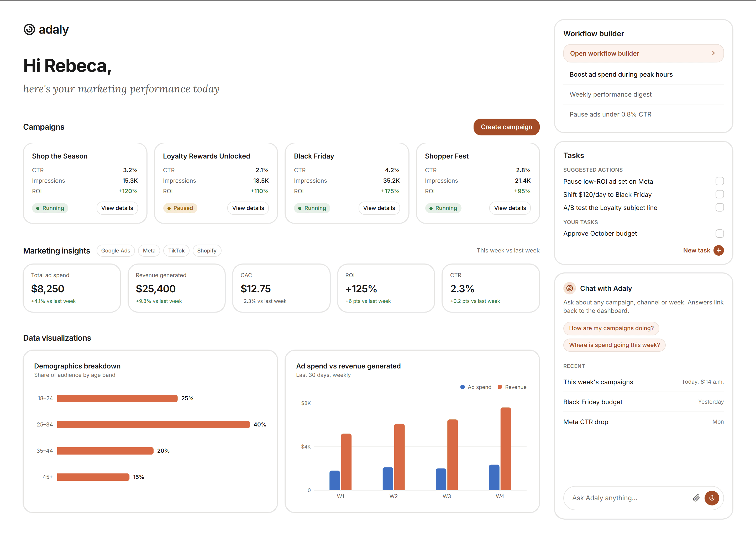Open recent chat 'This week's campaigns'

(643, 382)
